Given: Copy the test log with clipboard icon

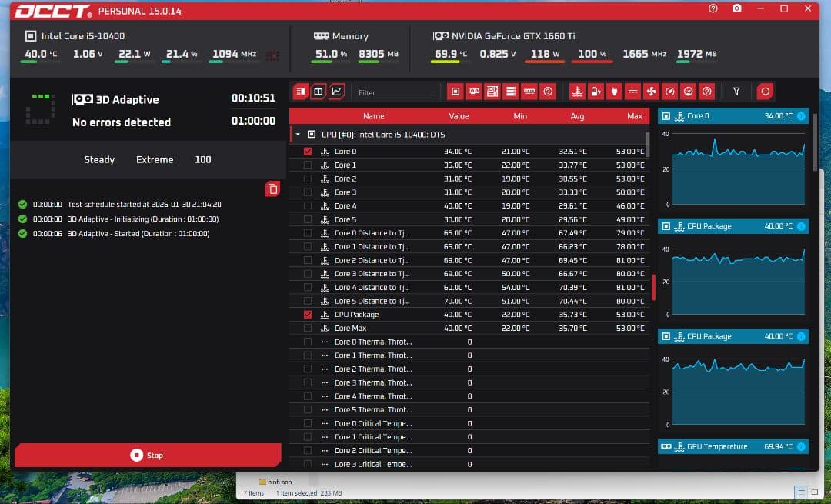Looking at the screenshot, I should point(272,189).
